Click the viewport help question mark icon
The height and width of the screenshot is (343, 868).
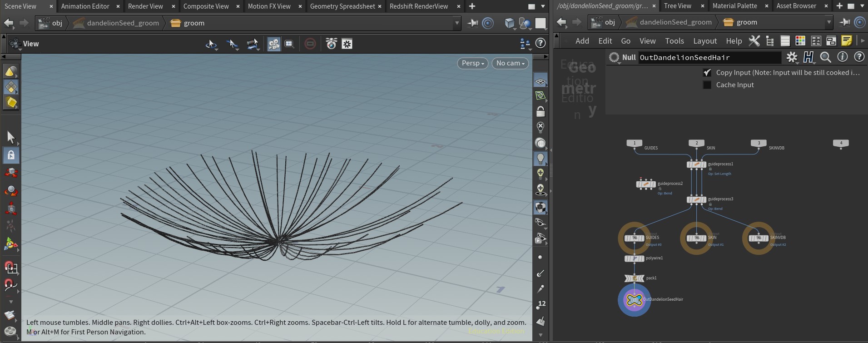pos(540,44)
